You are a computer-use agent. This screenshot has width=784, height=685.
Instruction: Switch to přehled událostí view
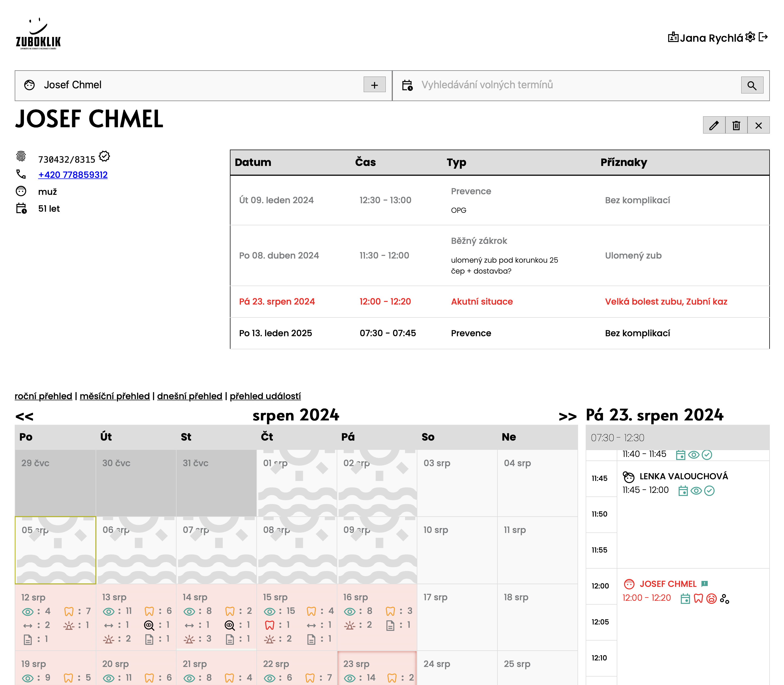(265, 396)
